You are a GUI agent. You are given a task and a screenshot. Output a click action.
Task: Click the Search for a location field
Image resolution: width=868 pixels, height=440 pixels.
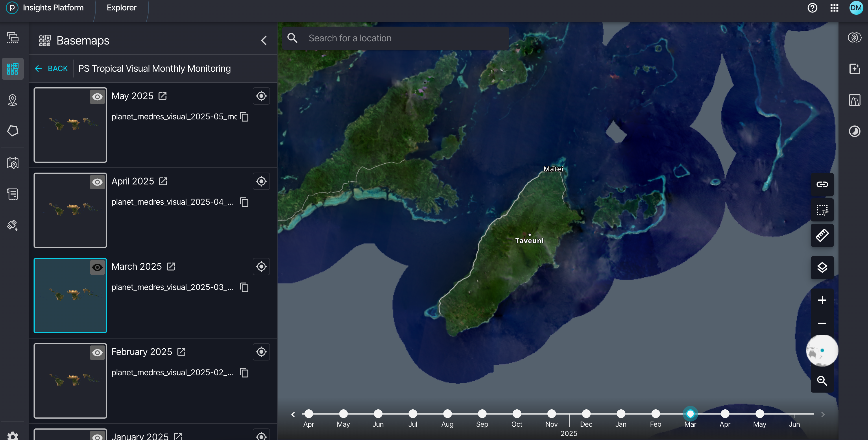396,38
